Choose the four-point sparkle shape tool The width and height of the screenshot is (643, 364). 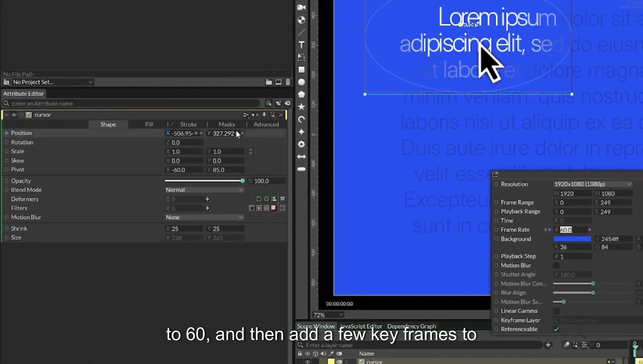pos(301,132)
